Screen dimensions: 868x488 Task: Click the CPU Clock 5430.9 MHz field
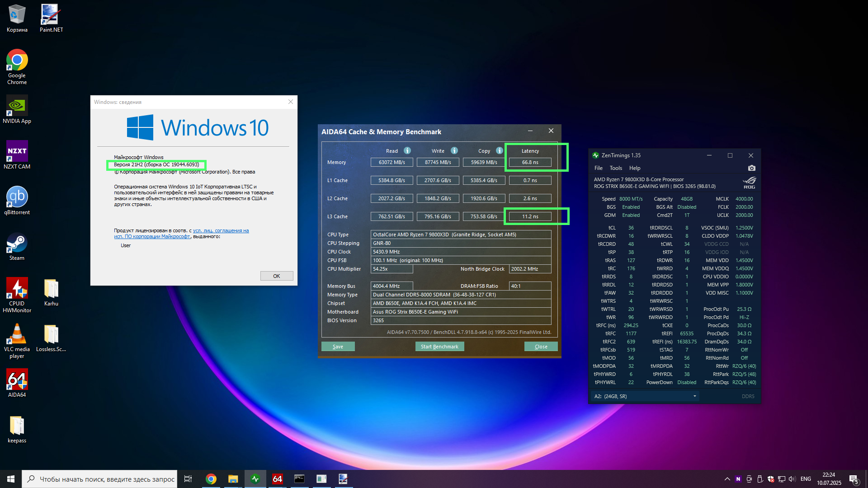(461, 252)
